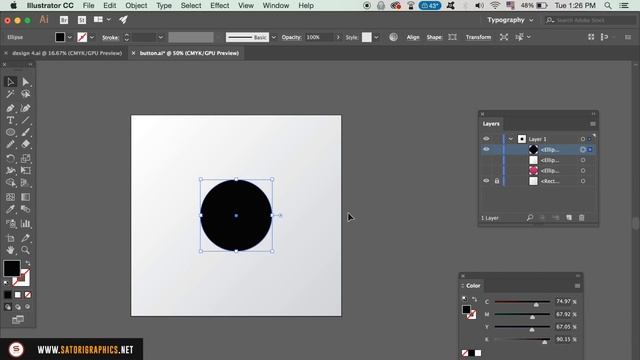Select the Hand tool

(10, 250)
